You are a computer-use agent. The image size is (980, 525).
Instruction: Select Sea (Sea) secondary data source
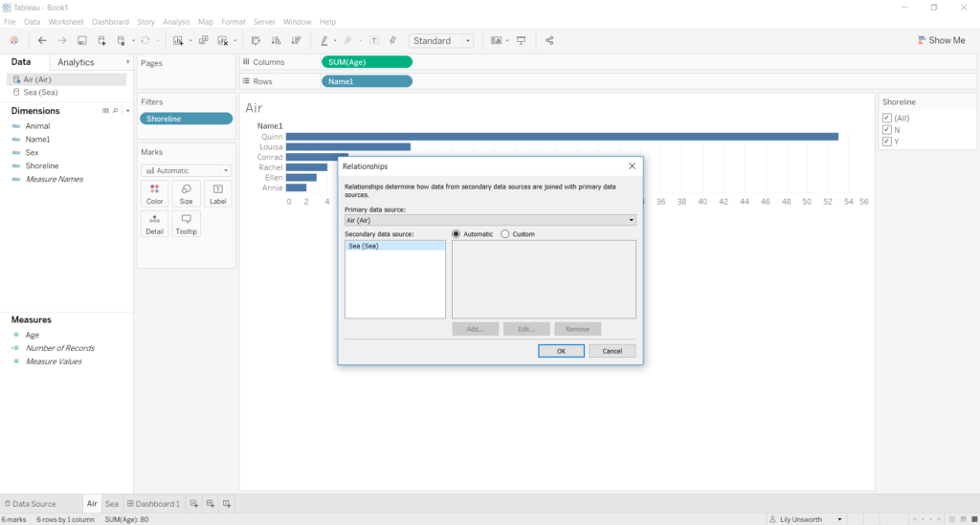(394, 246)
